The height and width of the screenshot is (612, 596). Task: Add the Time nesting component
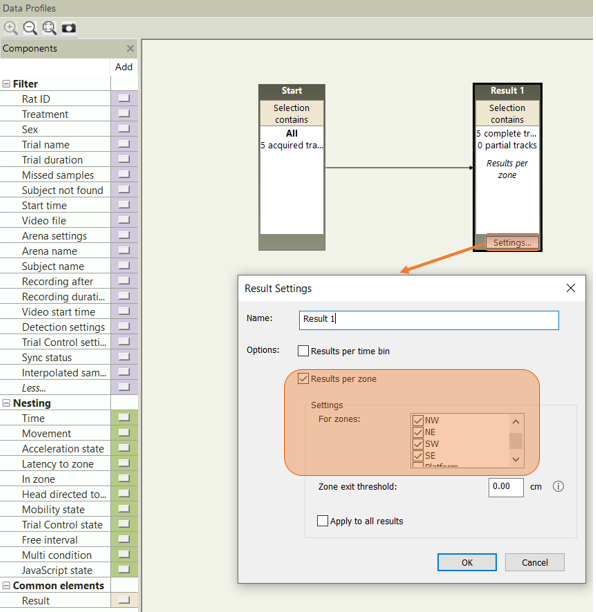point(124,418)
